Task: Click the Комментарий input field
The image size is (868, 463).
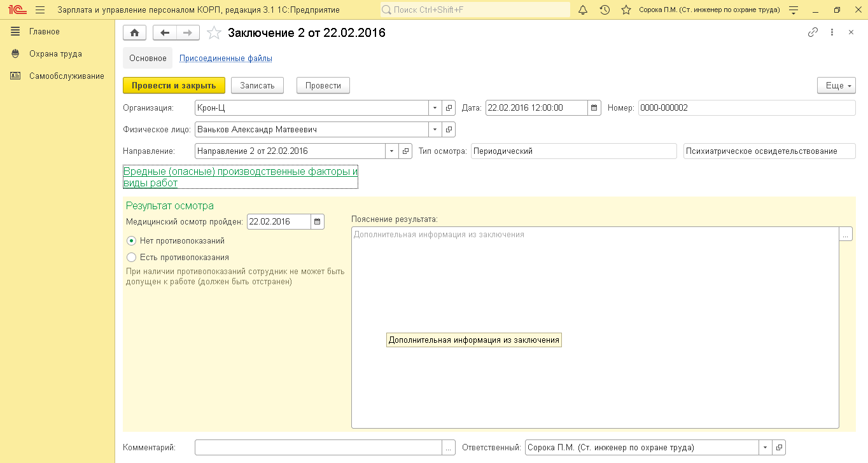Action: [318, 447]
